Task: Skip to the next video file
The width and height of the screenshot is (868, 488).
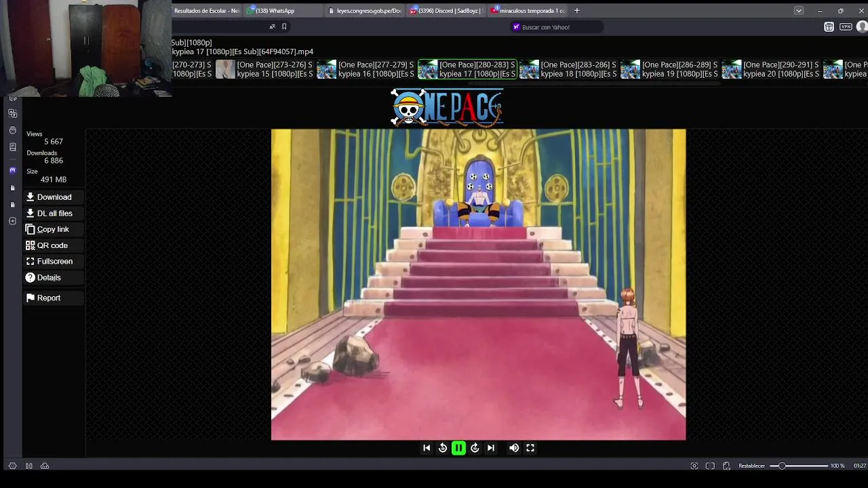Action: [491, 448]
